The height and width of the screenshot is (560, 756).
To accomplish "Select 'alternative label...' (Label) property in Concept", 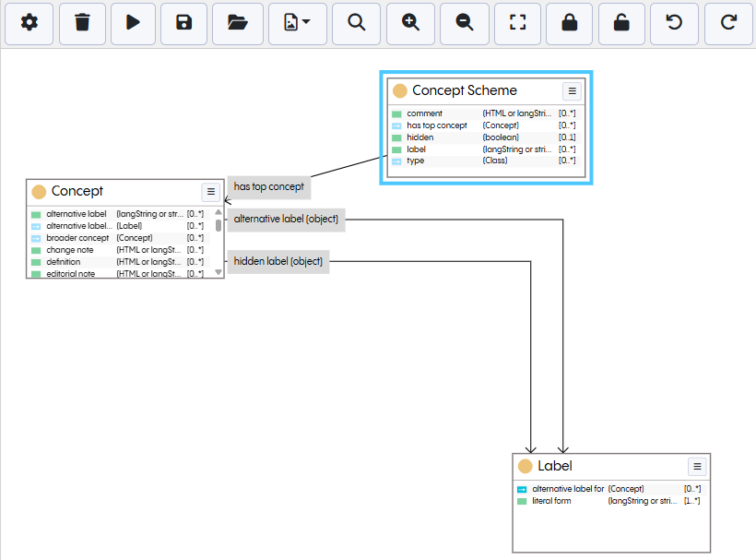I will click(x=118, y=226).
